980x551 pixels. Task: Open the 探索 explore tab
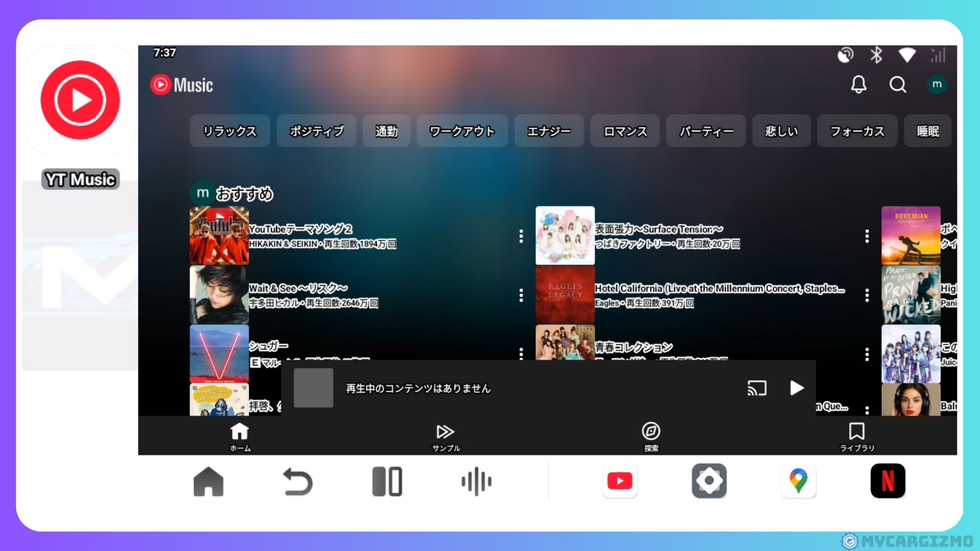click(x=651, y=437)
